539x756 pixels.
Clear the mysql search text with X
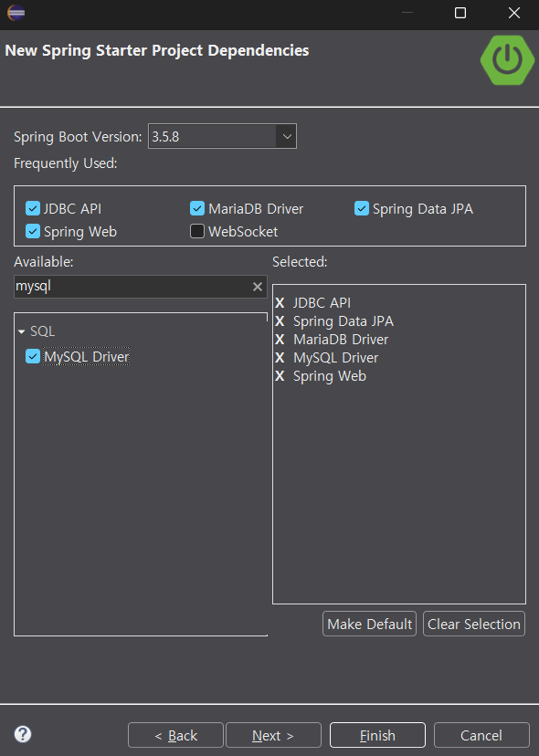point(258,287)
